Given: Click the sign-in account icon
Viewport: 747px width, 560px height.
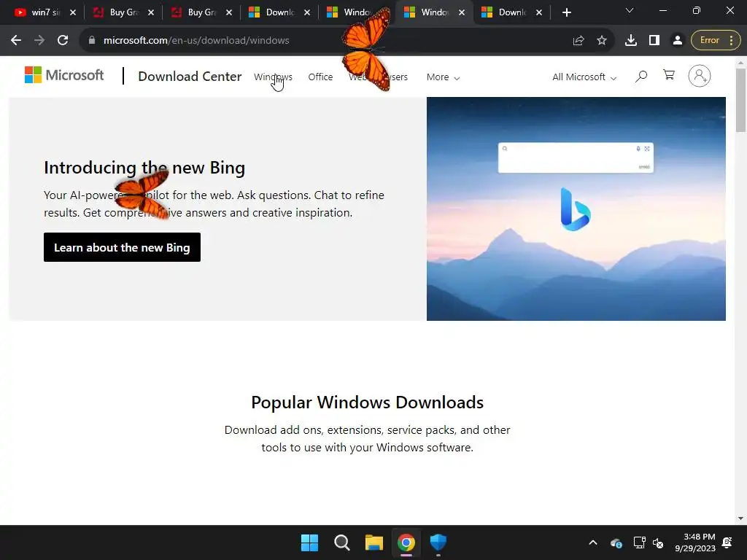Looking at the screenshot, I should click(700, 76).
